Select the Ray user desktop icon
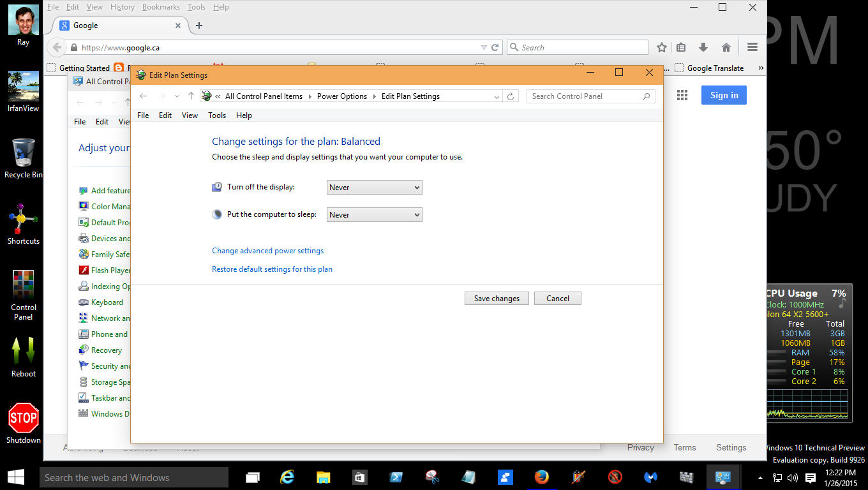 (24, 26)
